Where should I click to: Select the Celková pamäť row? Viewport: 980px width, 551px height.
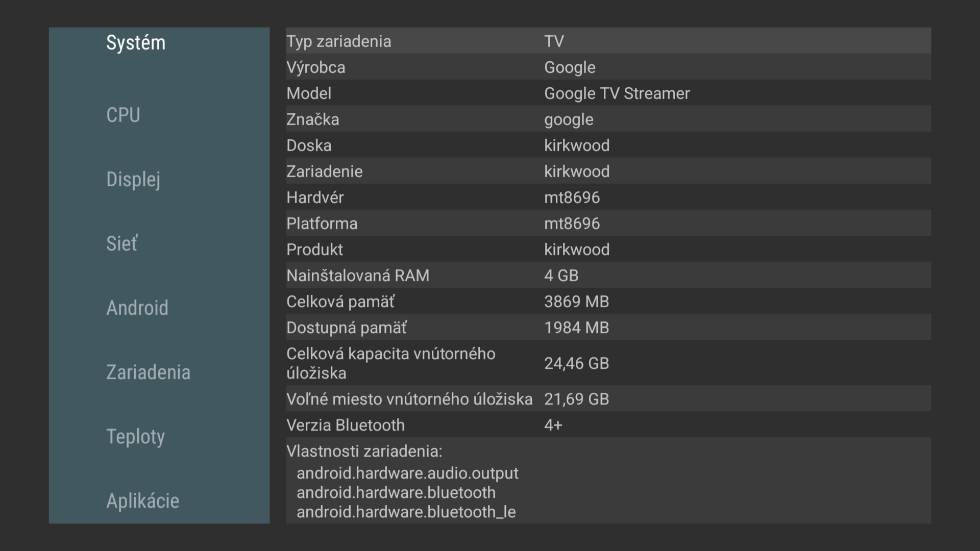[607, 301]
